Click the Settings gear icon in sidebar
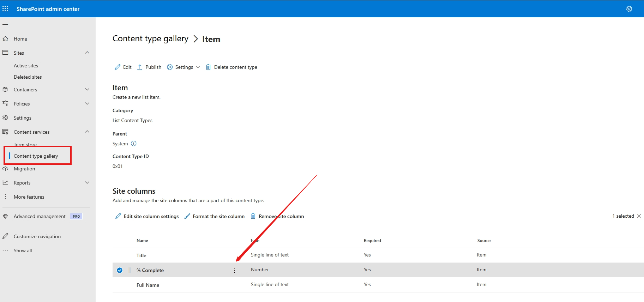 [x=5, y=117]
